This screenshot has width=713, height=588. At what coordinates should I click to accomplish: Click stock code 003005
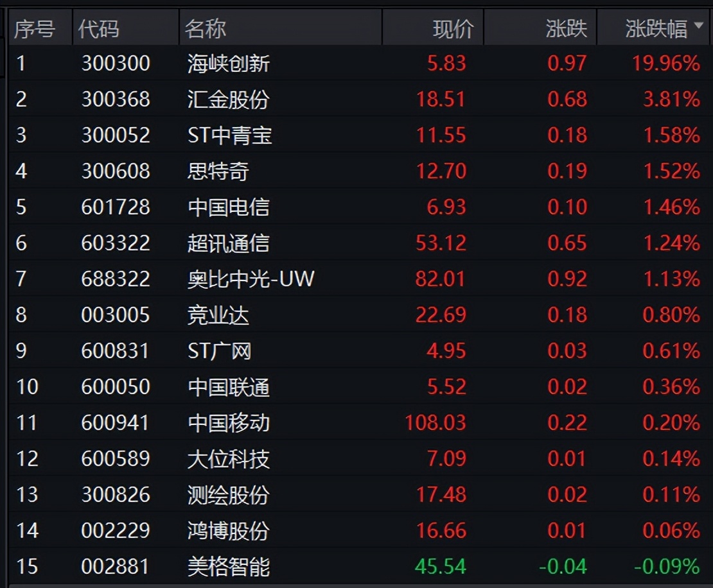click(x=116, y=315)
